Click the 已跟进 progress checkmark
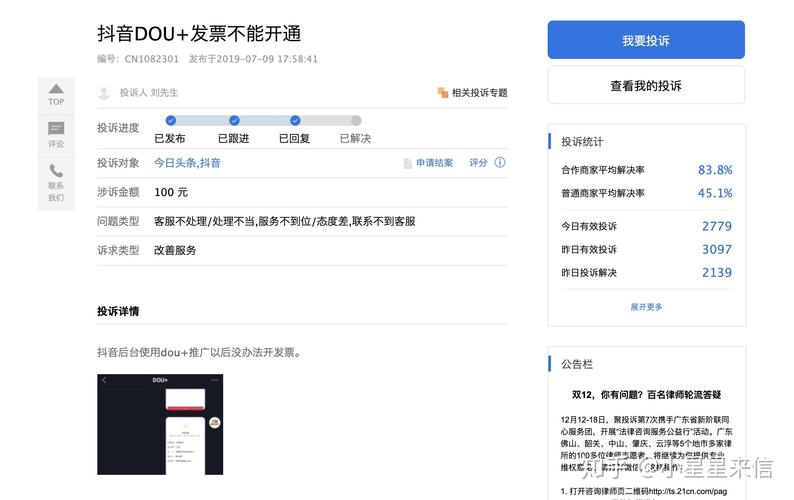794x500 pixels. (234, 120)
